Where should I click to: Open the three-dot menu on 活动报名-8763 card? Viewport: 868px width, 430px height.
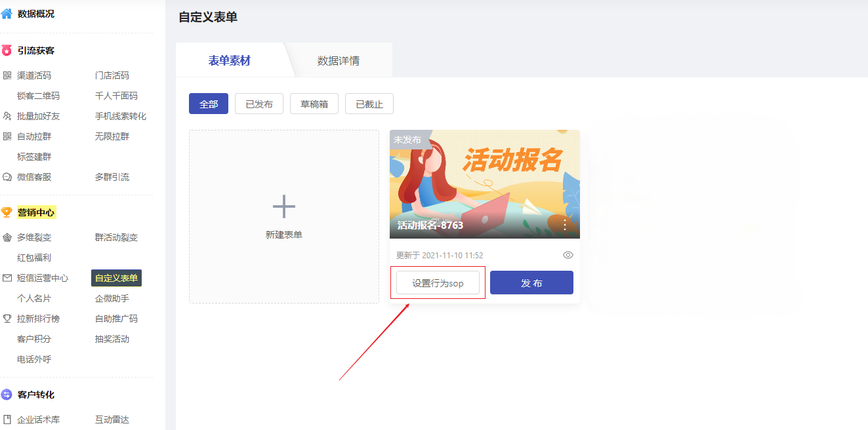(x=565, y=225)
